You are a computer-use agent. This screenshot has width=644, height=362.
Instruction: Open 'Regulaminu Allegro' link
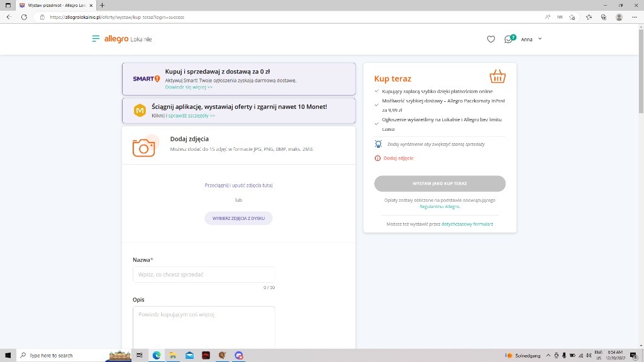point(440,206)
